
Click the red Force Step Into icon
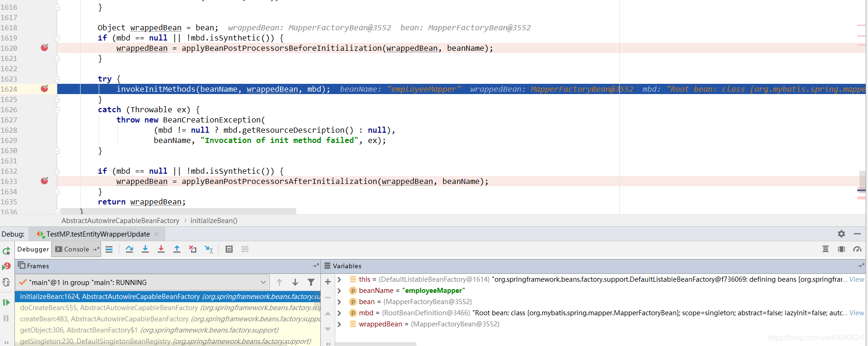161,249
